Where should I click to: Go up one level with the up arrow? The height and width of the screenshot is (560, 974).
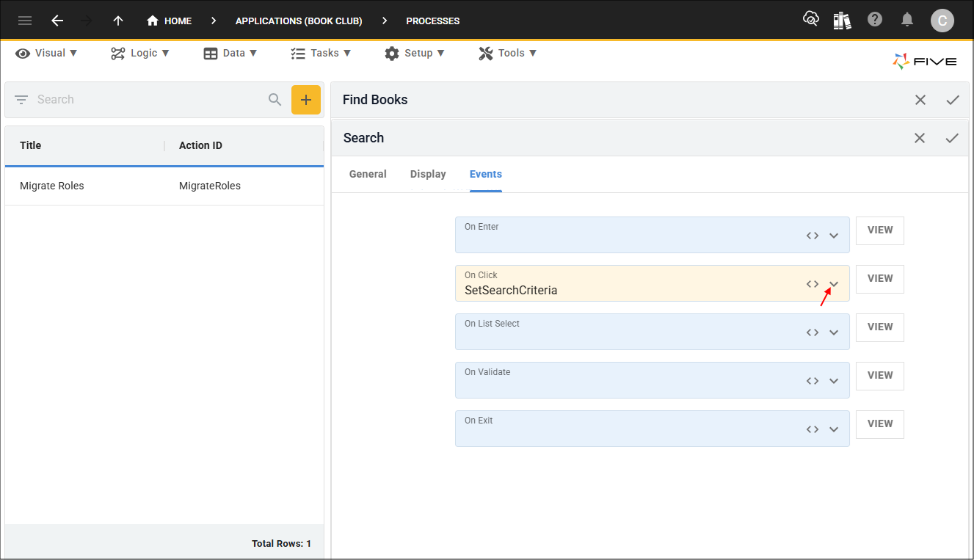(x=118, y=21)
